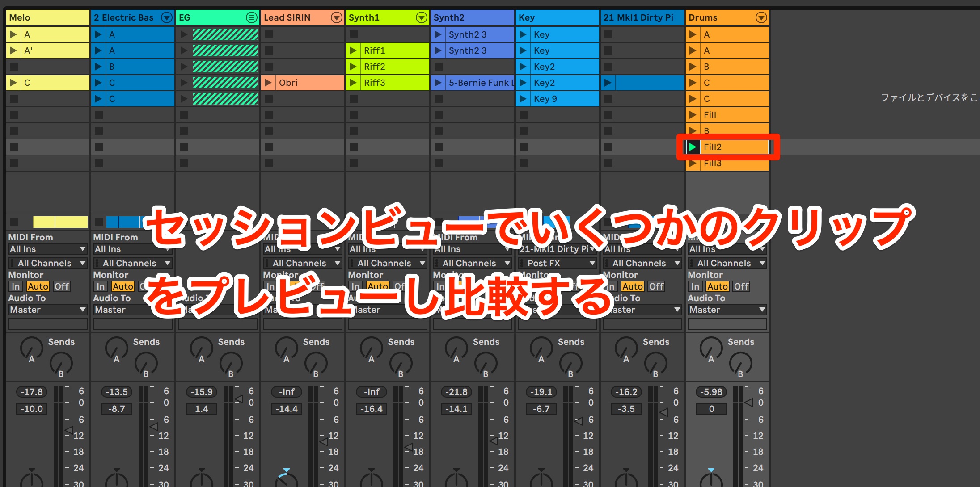Image resolution: width=980 pixels, height=487 pixels.
Task: Launch the first Synth2 3 clip
Action: coord(438,34)
